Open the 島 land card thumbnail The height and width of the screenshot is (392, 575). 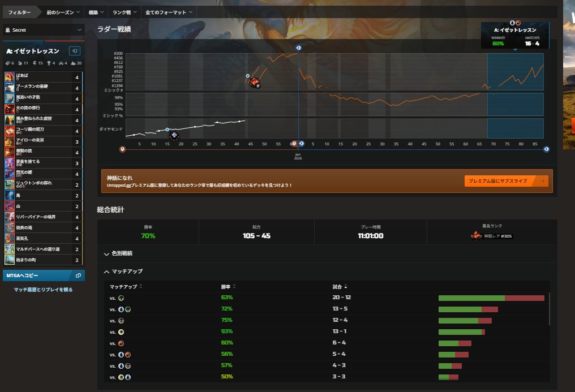pyautogui.click(x=9, y=195)
